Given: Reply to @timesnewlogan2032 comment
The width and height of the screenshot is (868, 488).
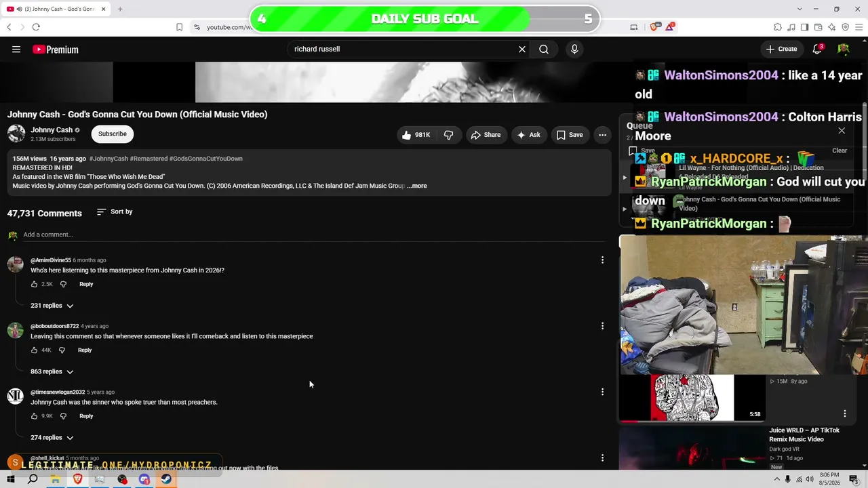Looking at the screenshot, I should click(x=86, y=416).
